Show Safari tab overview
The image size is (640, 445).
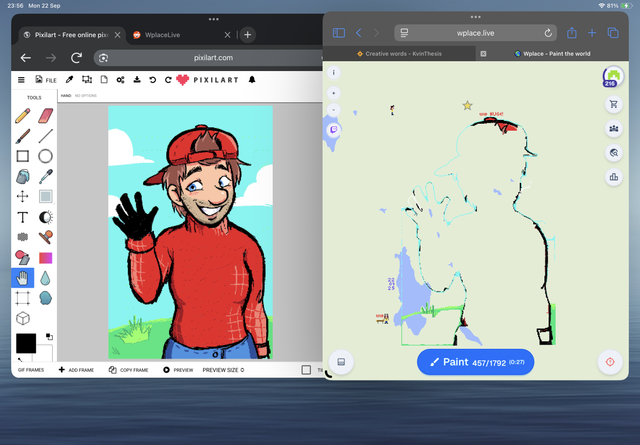pyautogui.click(x=613, y=33)
